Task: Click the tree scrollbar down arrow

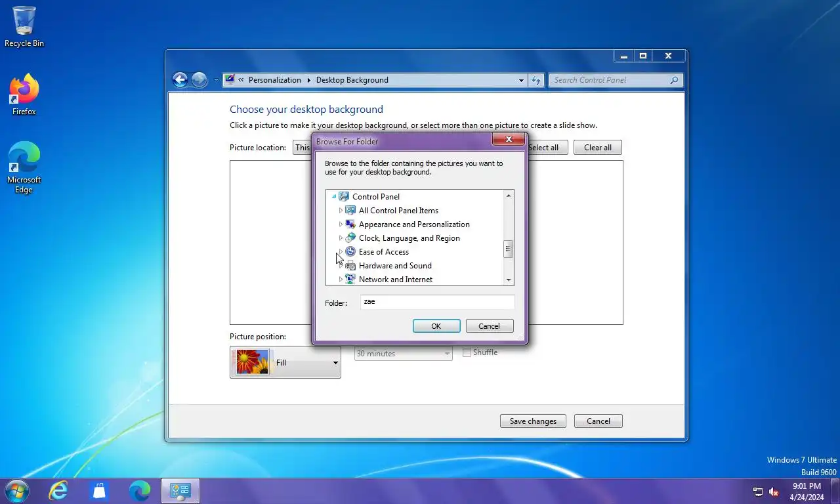Action: 509,280
